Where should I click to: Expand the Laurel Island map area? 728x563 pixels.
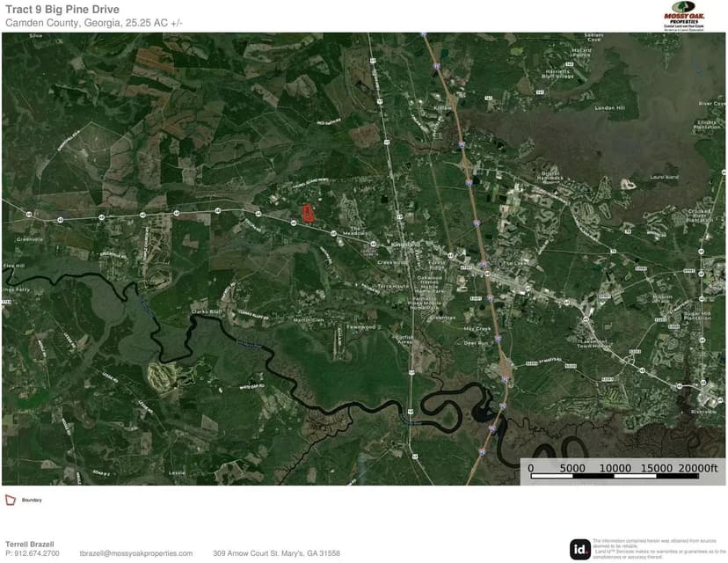tap(664, 178)
